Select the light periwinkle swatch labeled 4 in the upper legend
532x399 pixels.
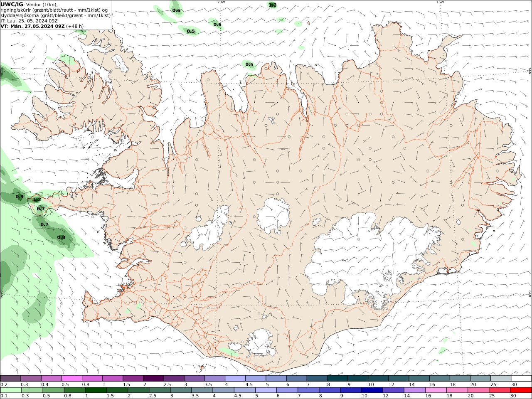235,379
